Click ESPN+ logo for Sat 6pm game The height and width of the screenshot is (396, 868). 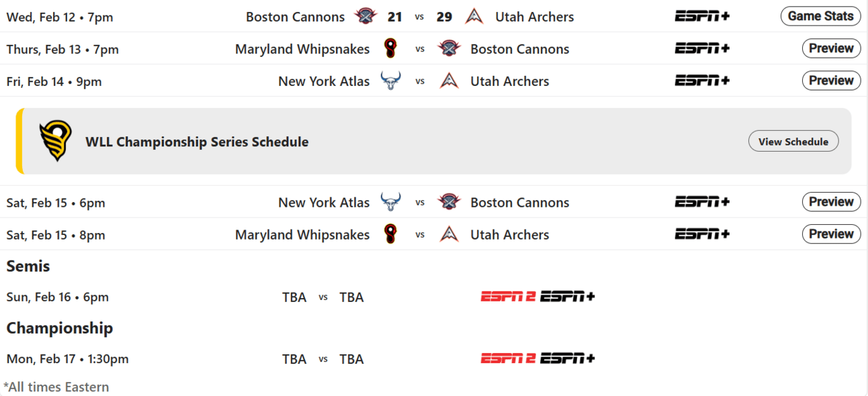pos(702,202)
